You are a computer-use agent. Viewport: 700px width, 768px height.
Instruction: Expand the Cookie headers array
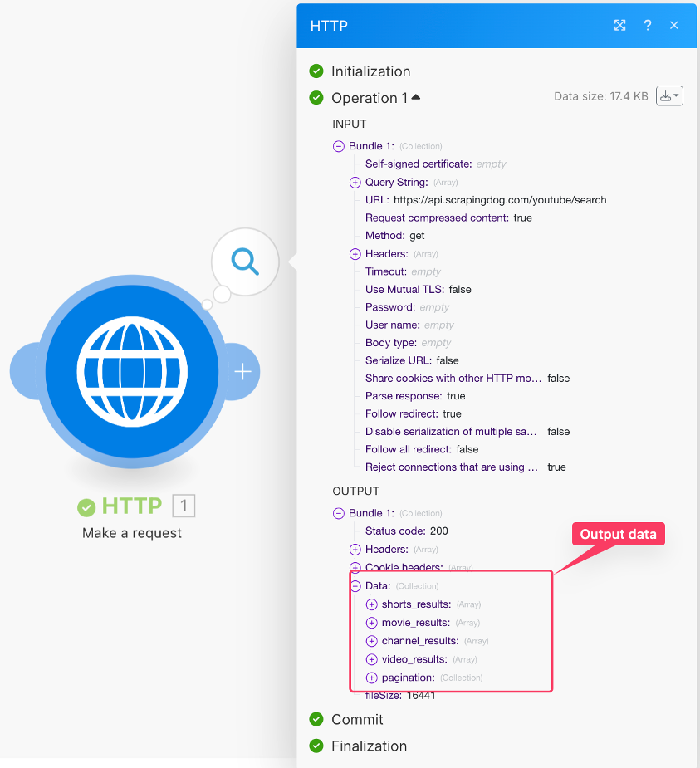coord(355,568)
